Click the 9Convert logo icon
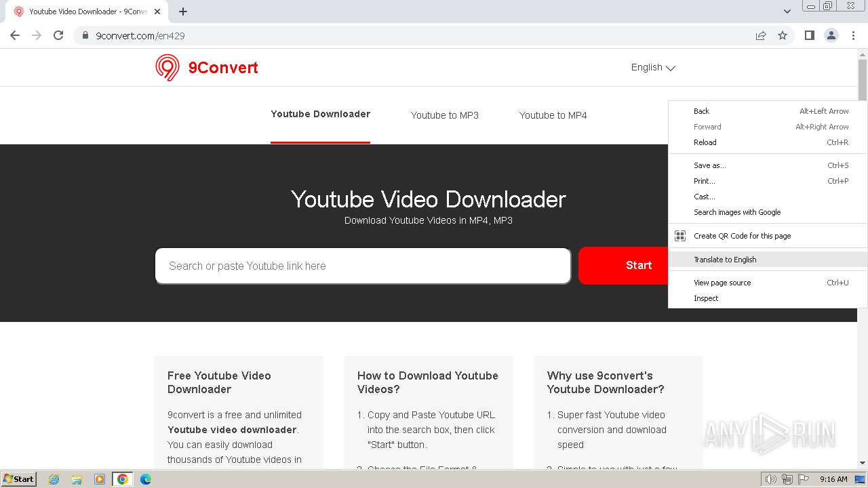This screenshot has width=868, height=488. click(x=167, y=68)
